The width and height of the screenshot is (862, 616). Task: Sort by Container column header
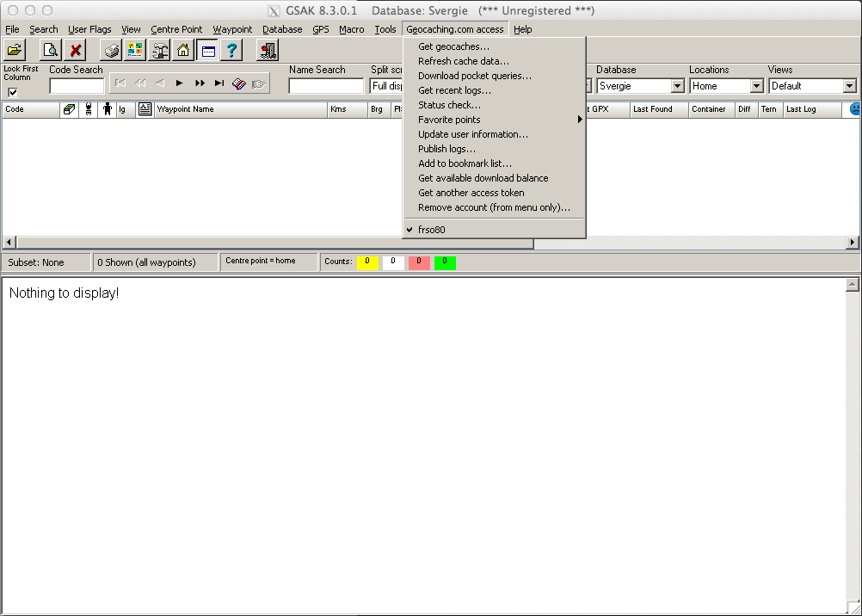coord(712,109)
